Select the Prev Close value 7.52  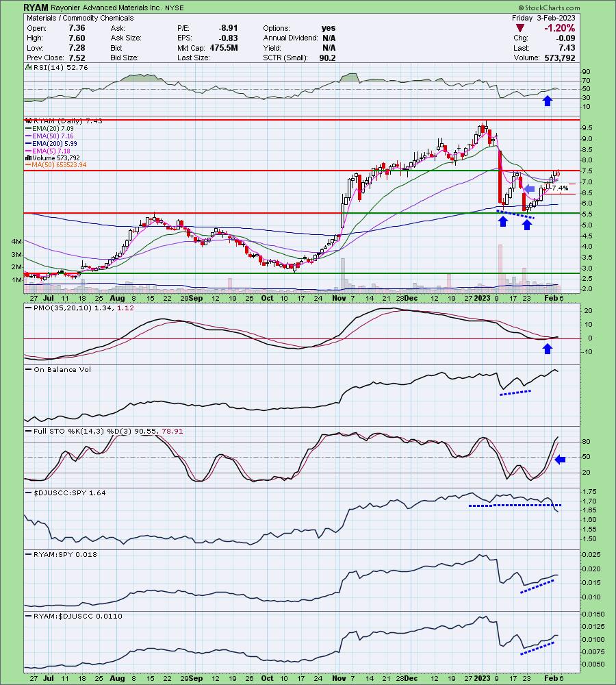tap(77, 58)
